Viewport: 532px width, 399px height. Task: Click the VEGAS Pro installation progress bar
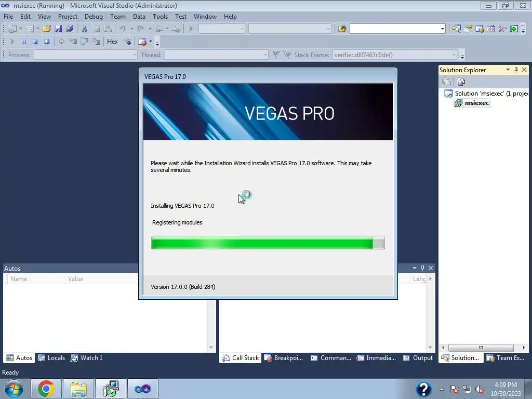268,243
